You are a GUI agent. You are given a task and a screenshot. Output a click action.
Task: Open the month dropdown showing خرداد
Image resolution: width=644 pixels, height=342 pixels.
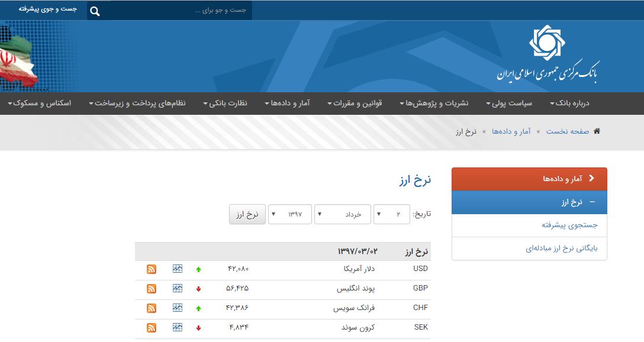(x=343, y=214)
